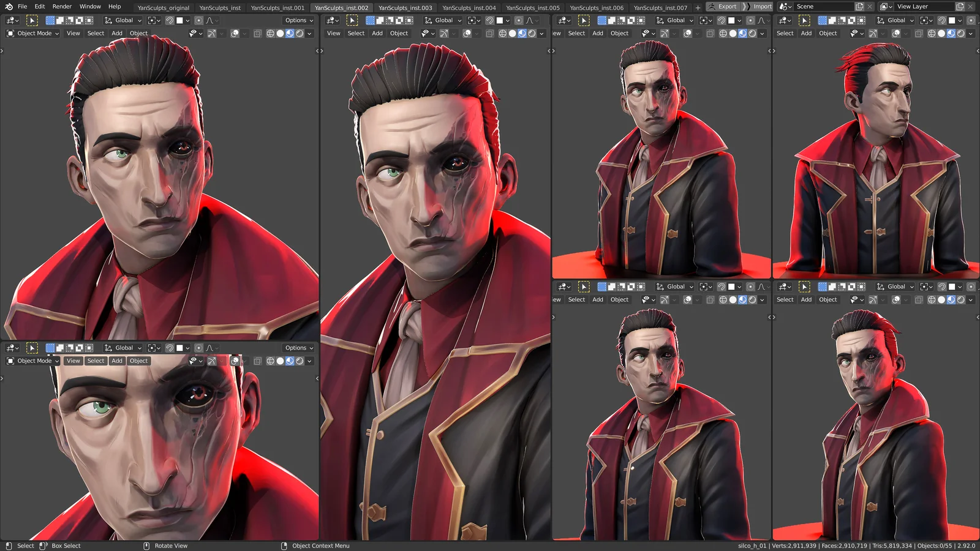This screenshot has width=980, height=551.
Task: Add a workspace with the plus icon
Action: (698, 8)
